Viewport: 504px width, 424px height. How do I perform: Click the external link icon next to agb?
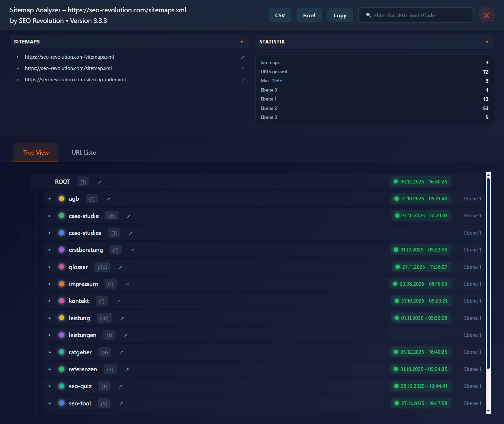108,198
